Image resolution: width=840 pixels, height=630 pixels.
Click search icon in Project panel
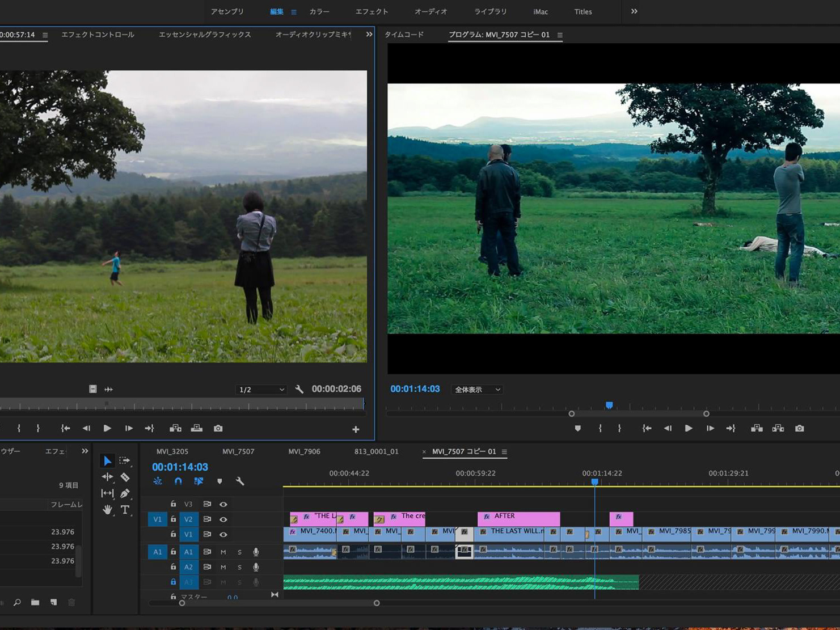17,602
